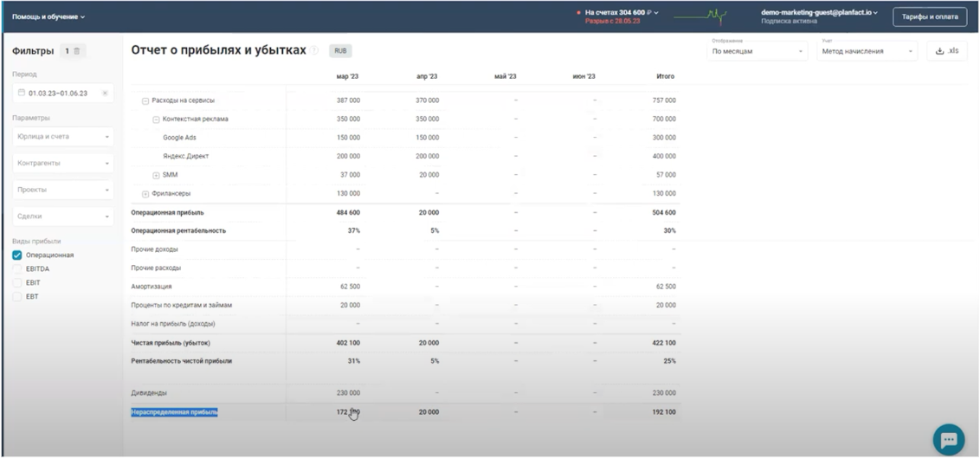Expand the Фрилансеры row
This screenshot has width=980, height=459.
point(145,194)
